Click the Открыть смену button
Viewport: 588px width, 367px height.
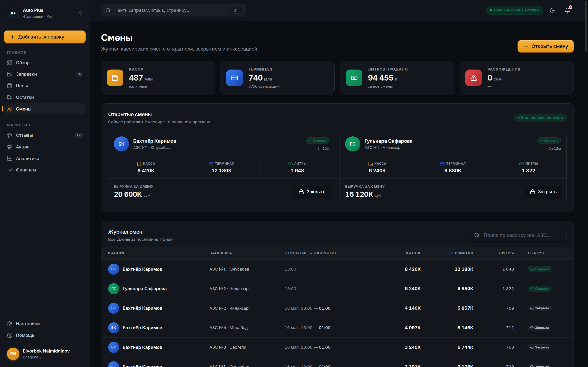click(x=546, y=46)
